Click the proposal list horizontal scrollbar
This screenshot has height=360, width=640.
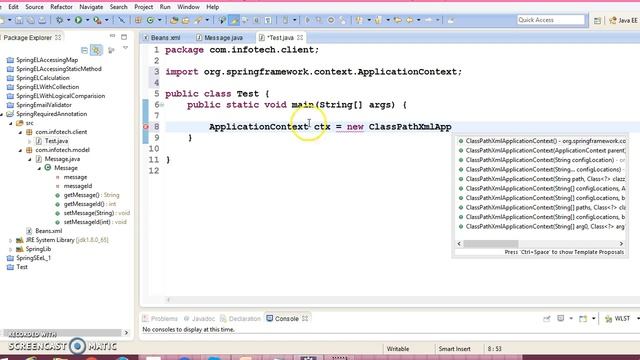click(x=491, y=244)
